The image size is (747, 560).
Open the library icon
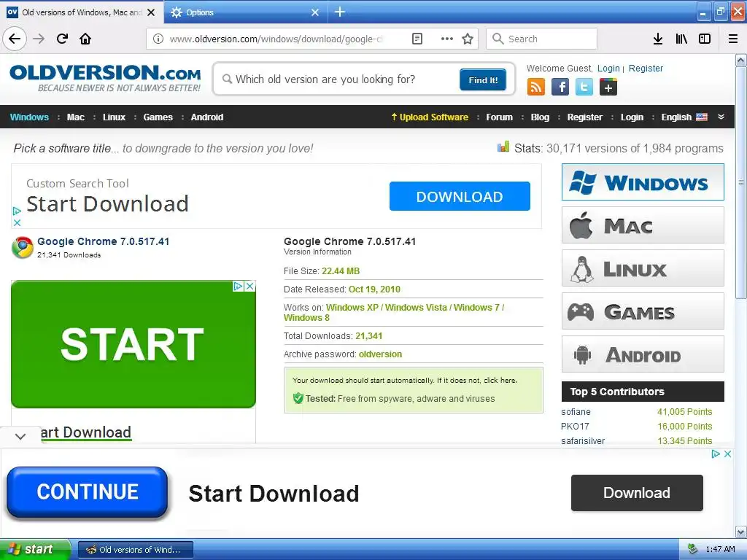click(x=681, y=39)
